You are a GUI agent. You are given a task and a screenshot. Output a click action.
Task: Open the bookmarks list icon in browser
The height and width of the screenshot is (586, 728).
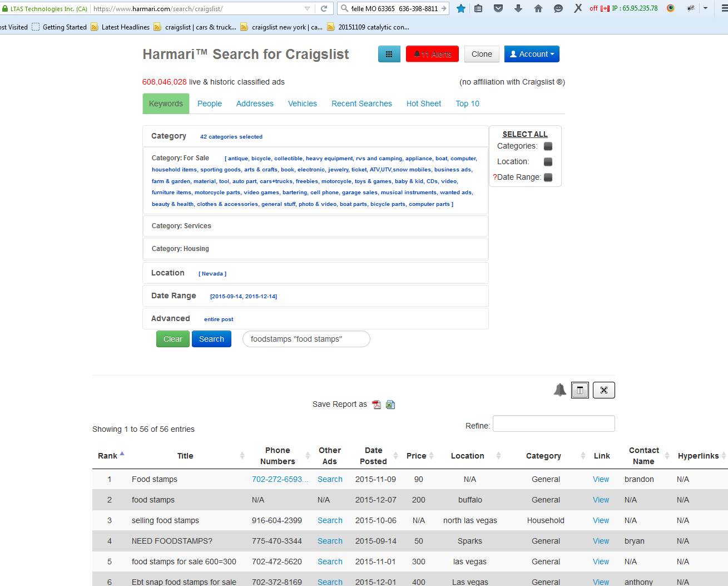click(478, 8)
